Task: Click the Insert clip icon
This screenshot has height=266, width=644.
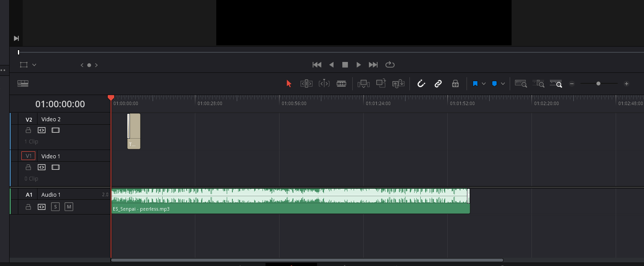Action: coord(363,84)
